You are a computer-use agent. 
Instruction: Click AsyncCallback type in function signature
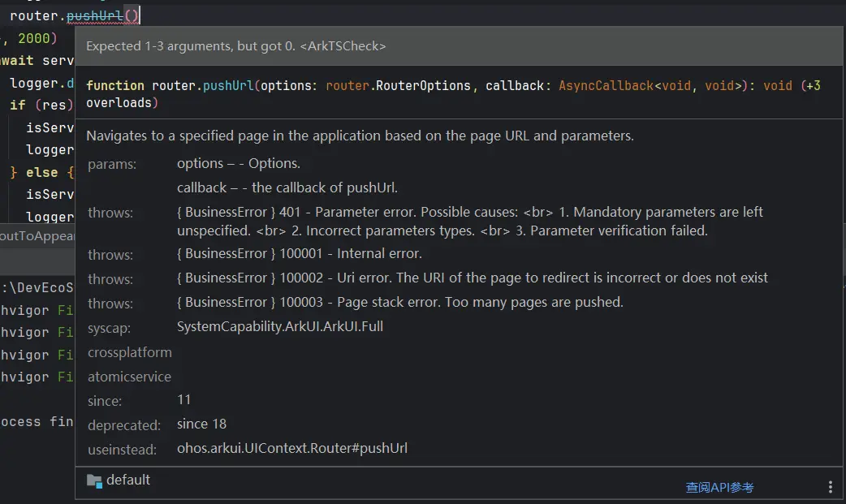[x=606, y=85]
